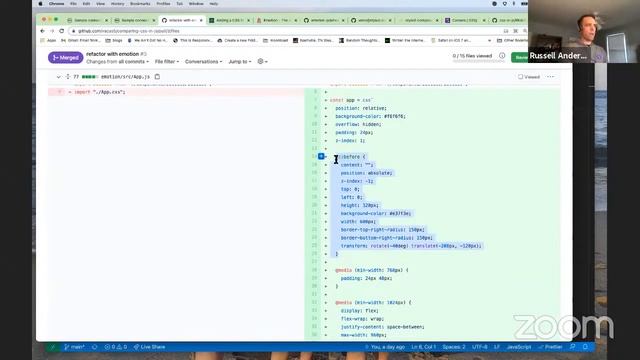The height and width of the screenshot is (360, 640).
Task: Change the UTF-8 file encoding
Action: click(480, 347)
